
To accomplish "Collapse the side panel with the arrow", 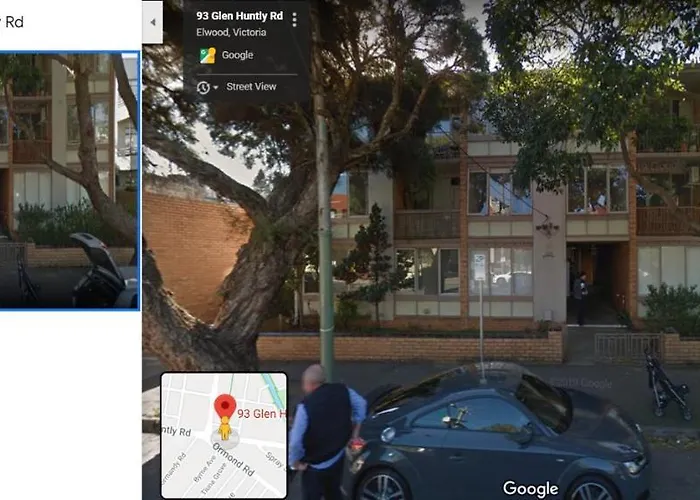I will [153, 22].
